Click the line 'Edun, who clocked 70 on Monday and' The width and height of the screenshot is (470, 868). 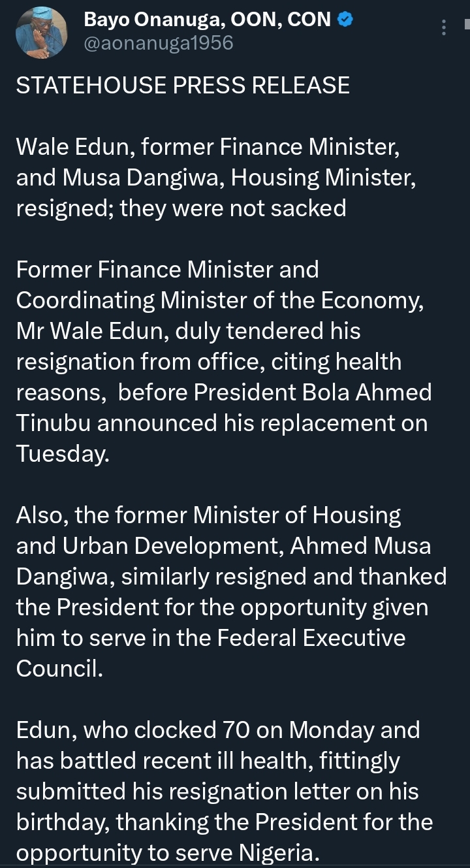(x=218, y=730)
